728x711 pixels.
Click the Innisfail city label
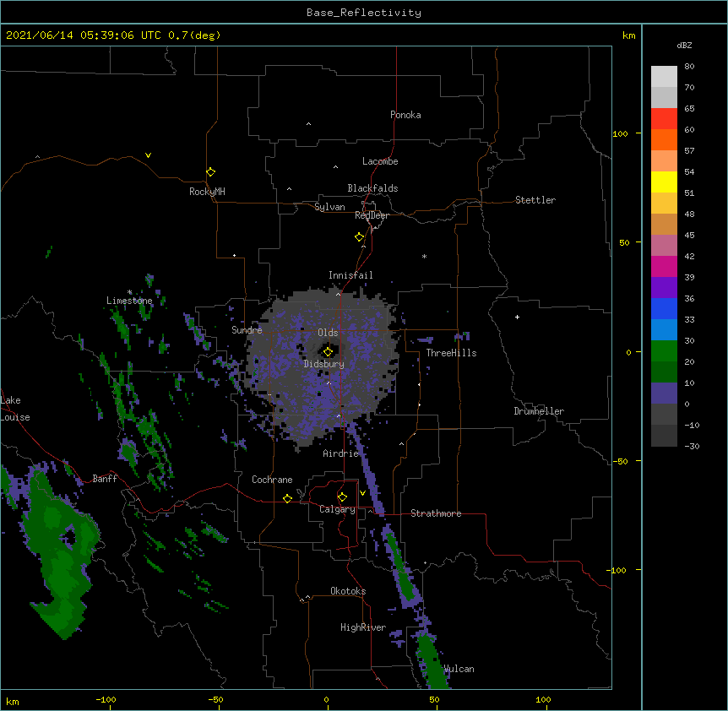point(350,275)
